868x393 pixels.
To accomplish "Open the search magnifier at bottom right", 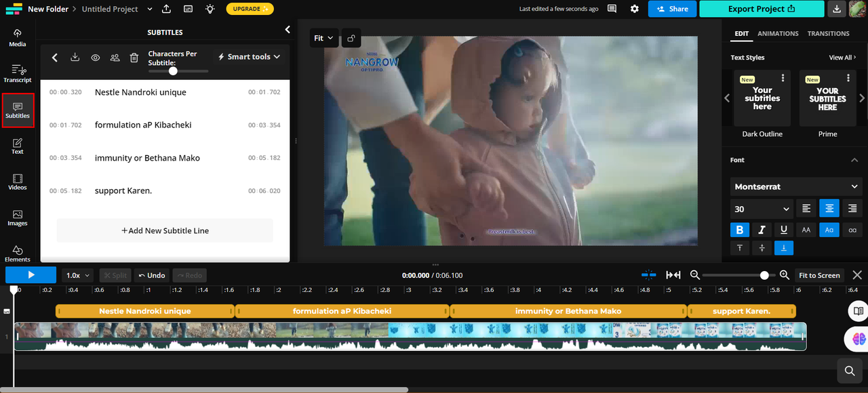I will click(849, 371).
